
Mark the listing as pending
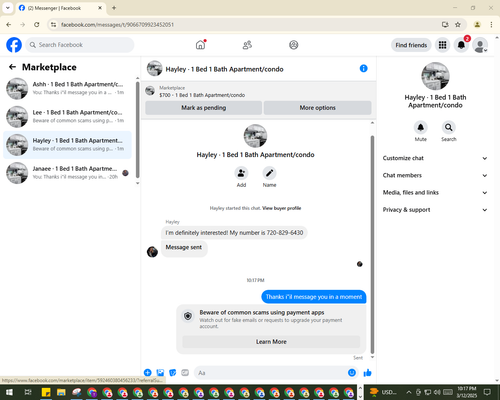click(x=204, y=108)
